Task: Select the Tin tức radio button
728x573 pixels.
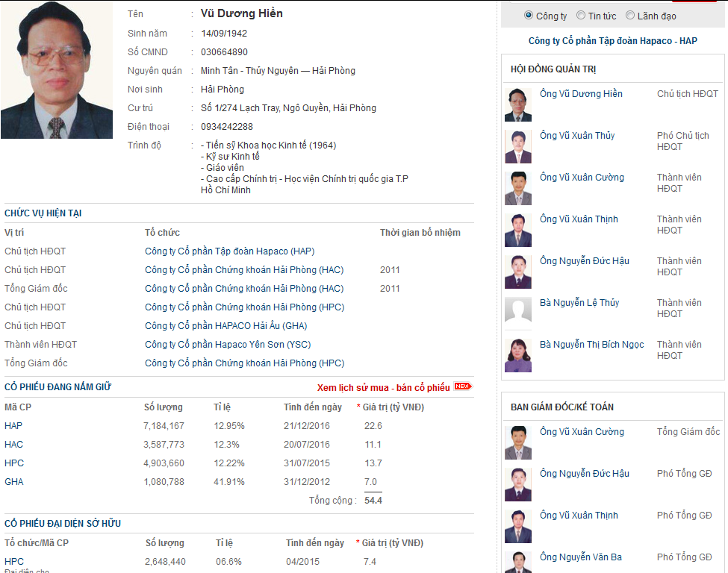Action: pyautogui.click(x=580, y=16)
